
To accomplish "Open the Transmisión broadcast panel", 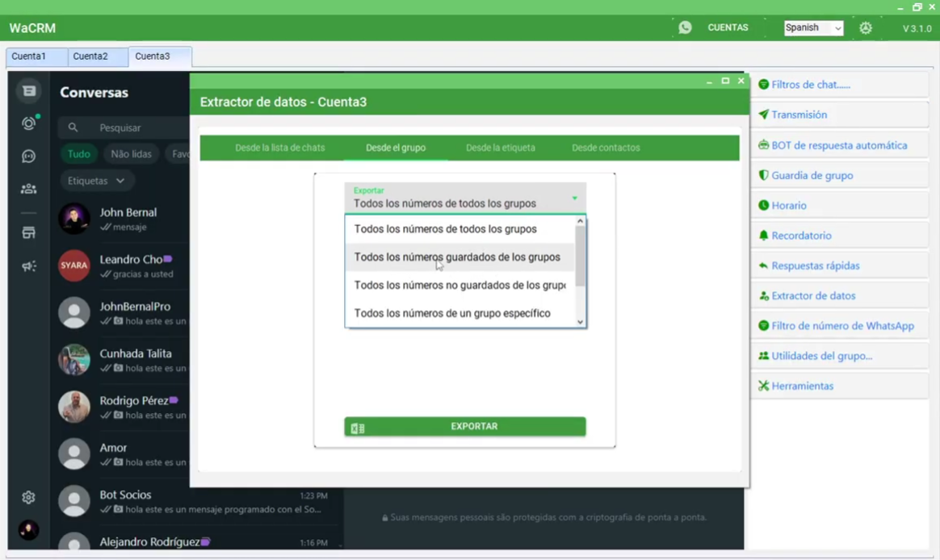I will pyautogui.click(x=799, y=115).
